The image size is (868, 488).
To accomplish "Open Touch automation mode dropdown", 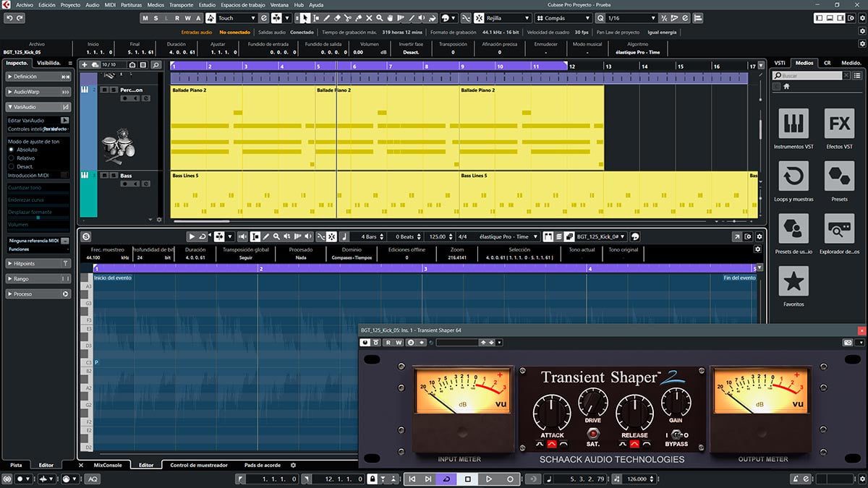I will [237, 18].
